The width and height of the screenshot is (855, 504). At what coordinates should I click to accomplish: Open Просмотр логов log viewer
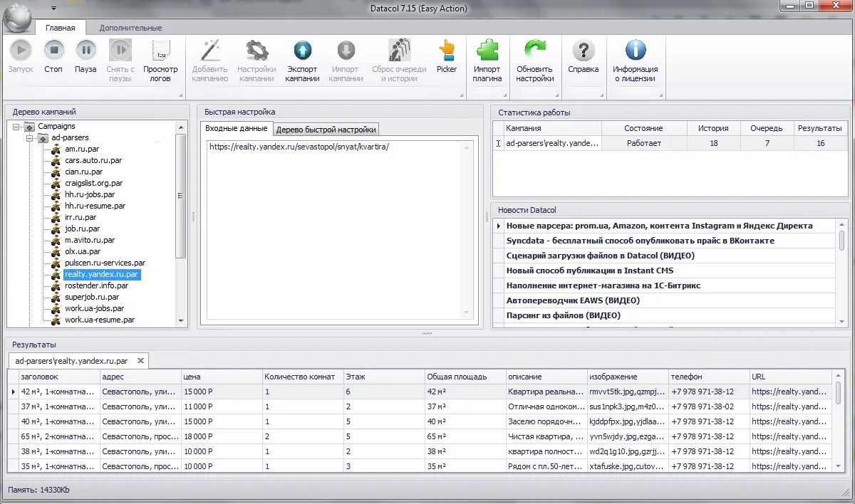point(161,50)
